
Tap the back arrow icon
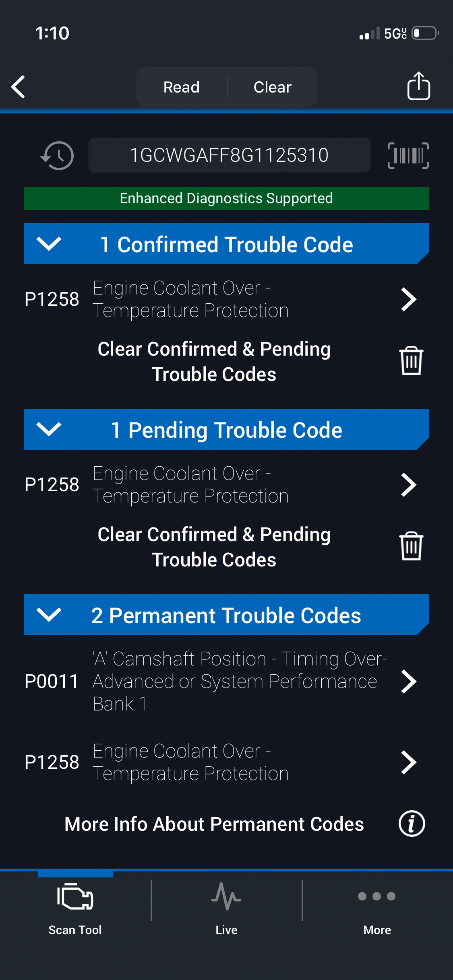click(x=19, y=86)
